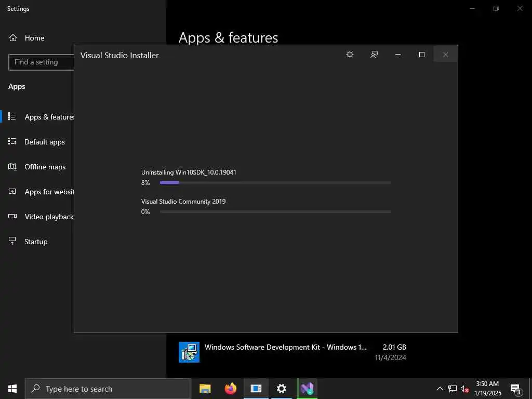
Task: Focus the taskbar Type here to search box
Action: click(x=108, y=389)
